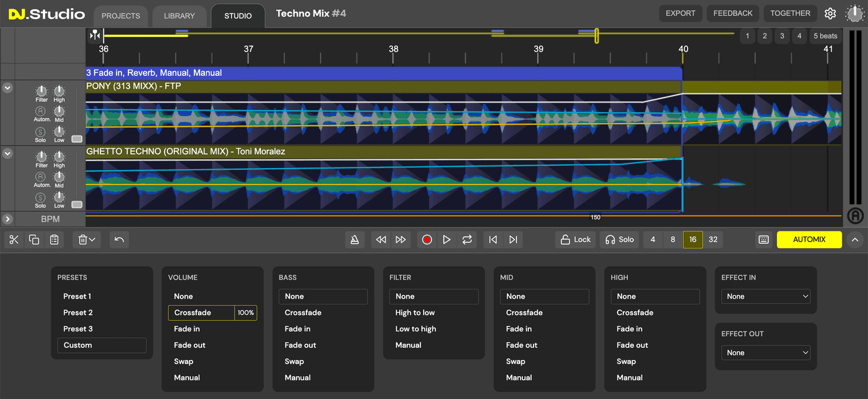Click Mid knob on PONY track
The height and width of the screenshot is (399, 868).
point(60,111)
